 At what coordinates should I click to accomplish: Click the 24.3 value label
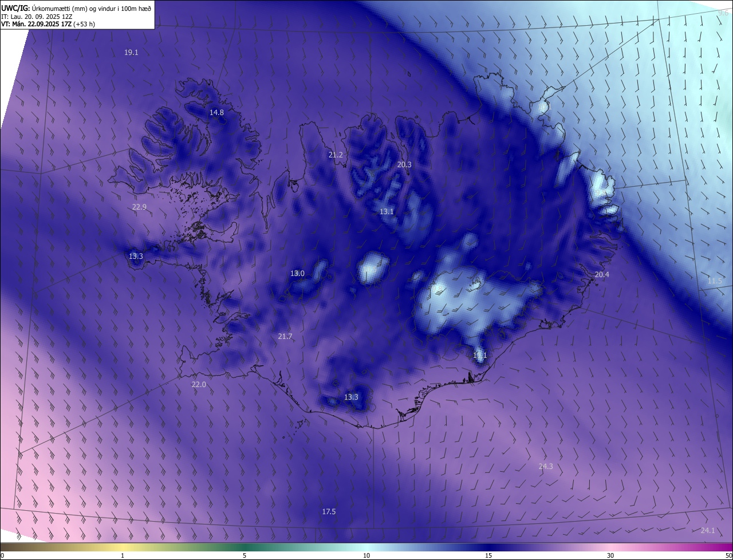coord(546,466)
